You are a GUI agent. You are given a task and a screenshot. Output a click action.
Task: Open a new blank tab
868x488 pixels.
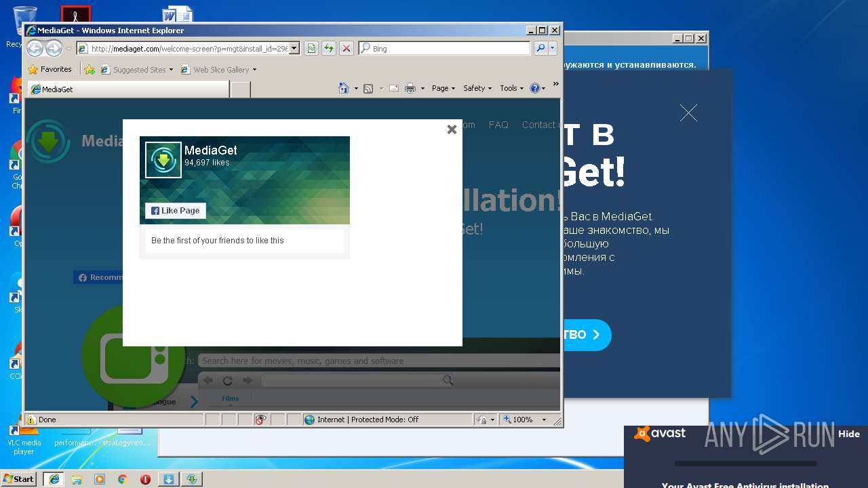pos(241,89)
